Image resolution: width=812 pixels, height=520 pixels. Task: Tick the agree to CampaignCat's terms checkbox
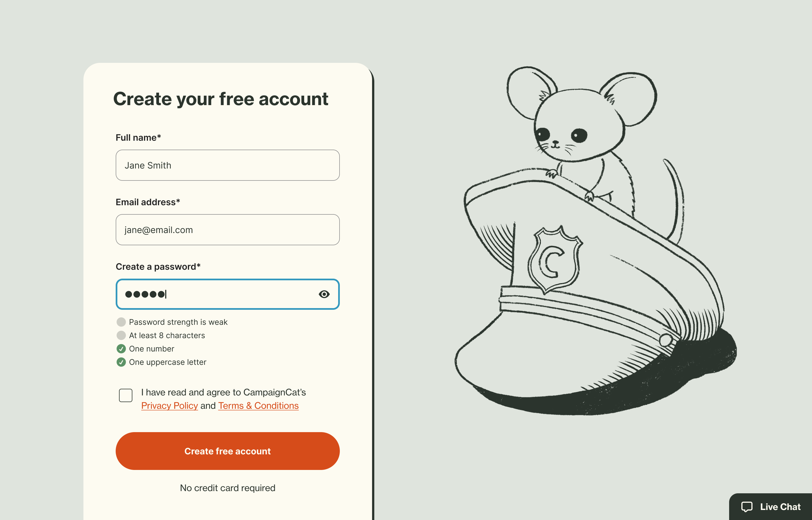126,395
